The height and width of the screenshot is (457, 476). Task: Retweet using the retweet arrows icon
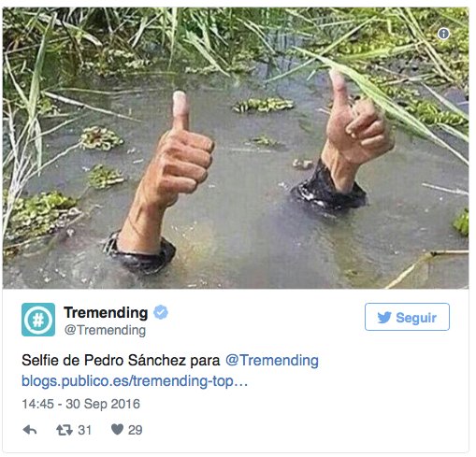click(65, 430)
